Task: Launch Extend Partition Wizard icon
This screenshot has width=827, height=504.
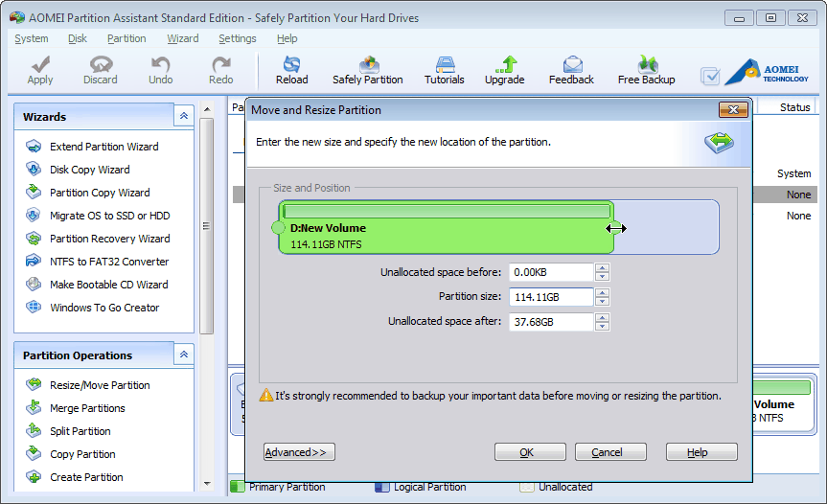Action: (x=34, y=146)
